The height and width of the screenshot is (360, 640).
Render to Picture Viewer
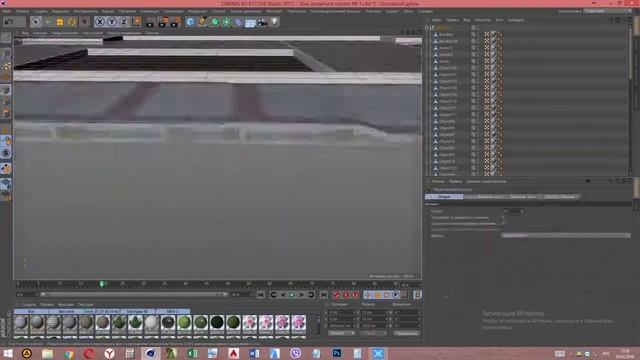[163, 22]
